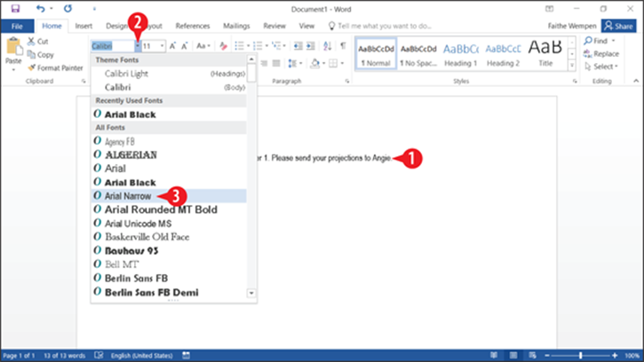Click the Numbering list icon
Viewport: 644px width, 362px height.
(x=258, y=45)
